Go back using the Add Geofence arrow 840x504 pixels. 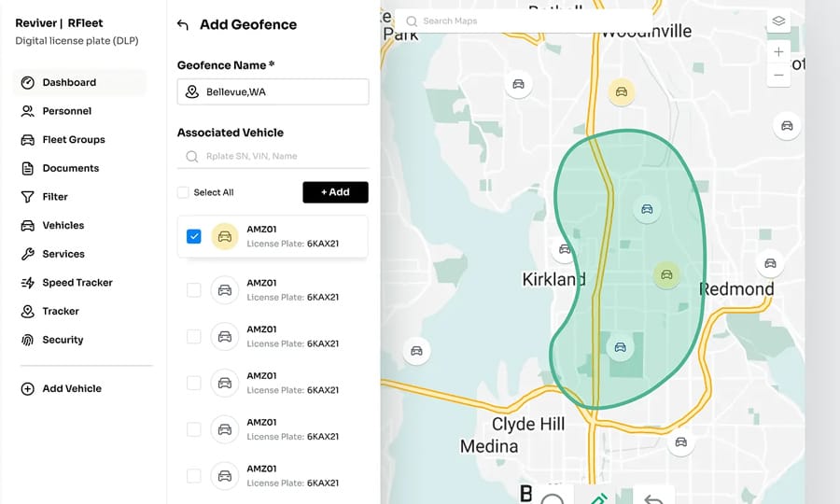pyautogui.click(x=183, y=25)
